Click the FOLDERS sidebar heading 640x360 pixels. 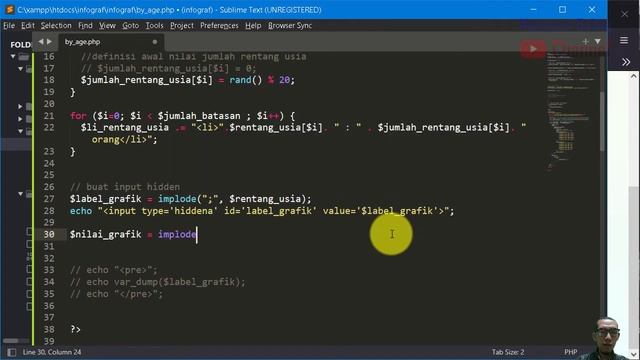[x=20, y=44]
